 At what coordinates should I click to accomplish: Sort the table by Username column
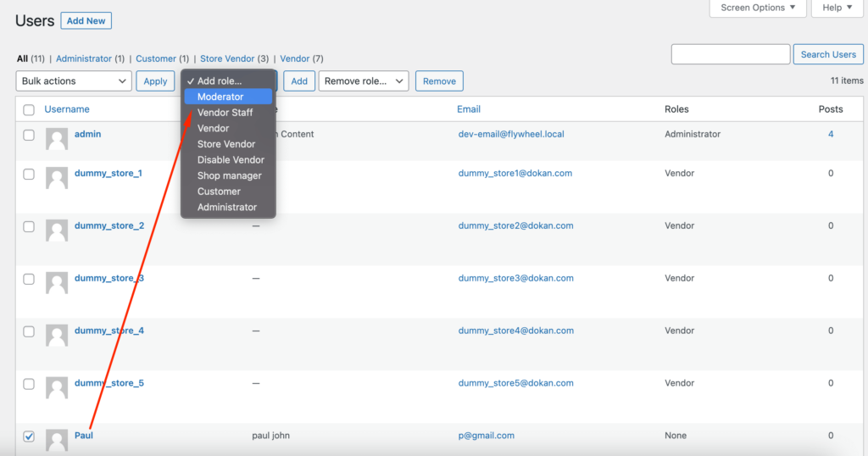[67, 109]
